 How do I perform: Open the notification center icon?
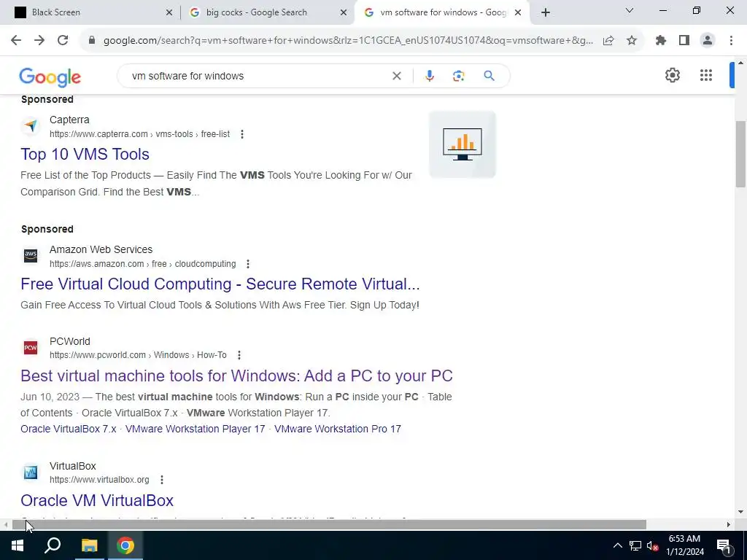point(724,545)
